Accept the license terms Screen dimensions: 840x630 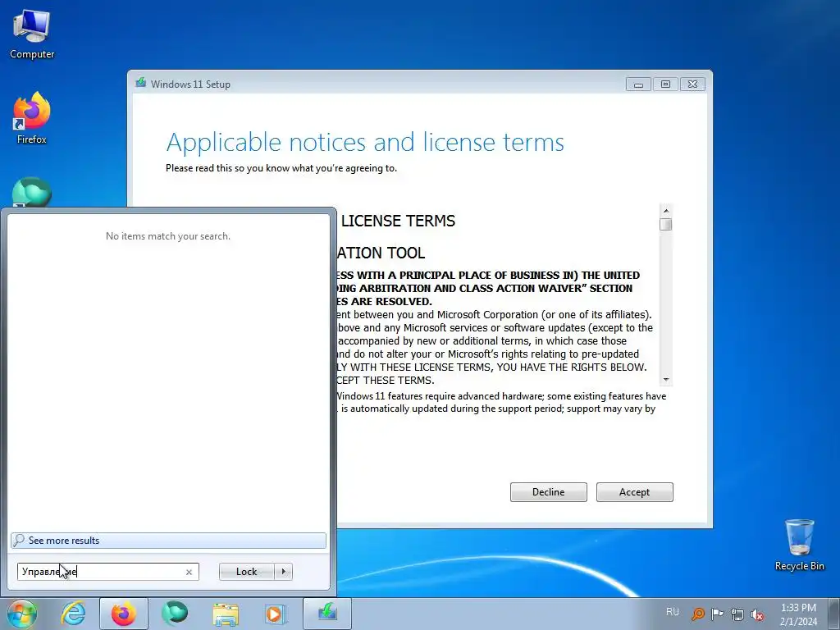point(635,492)
